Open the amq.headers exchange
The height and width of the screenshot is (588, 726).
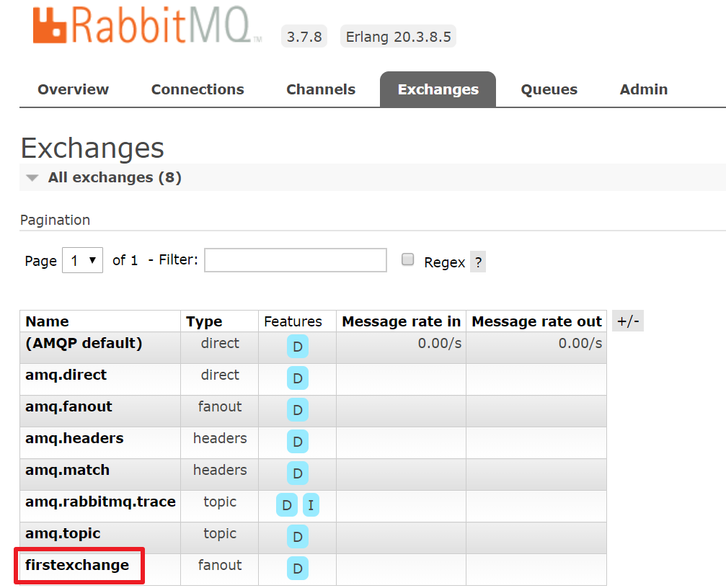(74, 439)
